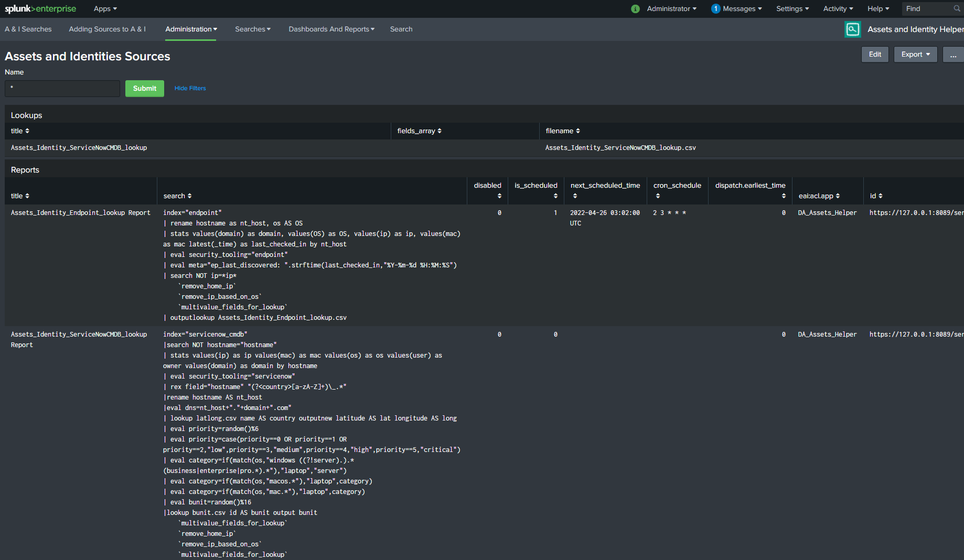Sort Reports by cron_schedule column

[677, 190]
